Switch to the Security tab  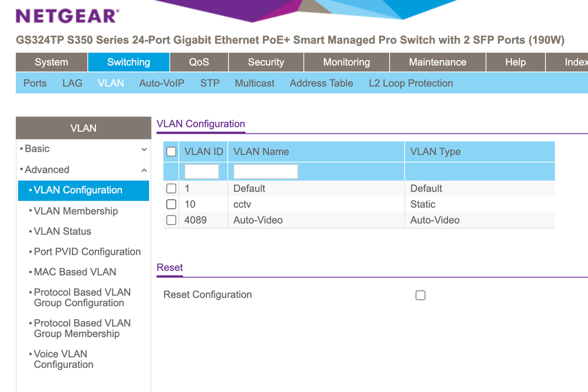pyautogui.click(x=266, y=62)
